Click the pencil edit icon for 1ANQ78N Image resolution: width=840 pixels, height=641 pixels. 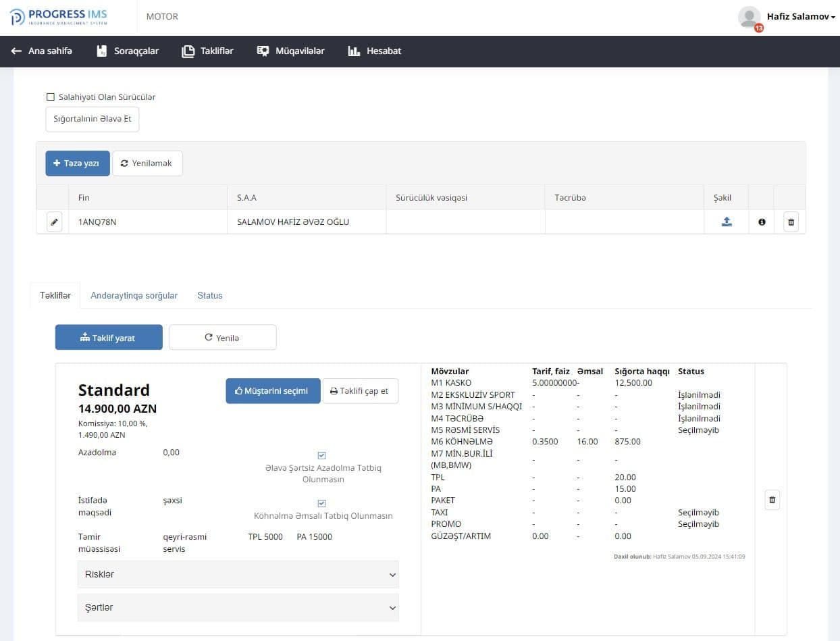(55, 222)
